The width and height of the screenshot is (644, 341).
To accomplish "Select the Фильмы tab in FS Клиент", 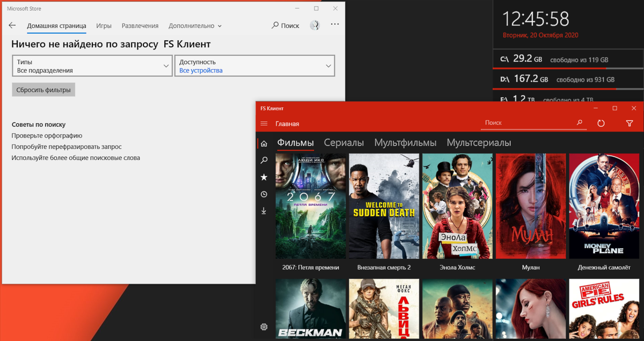I will pyautogui.click(x=296, y=143).
